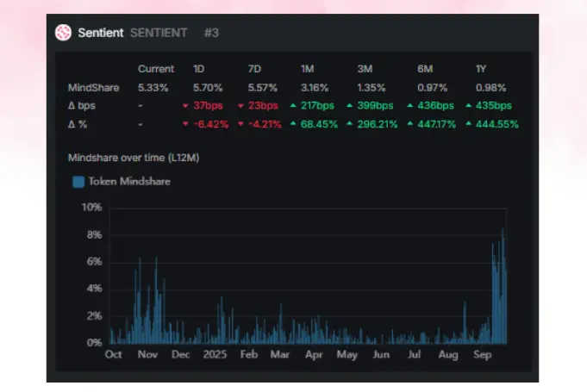The image size is (587, 392).
Task: Click the Token Mindshare legend label
Action: pyautogui.click(x=129, y=182)
